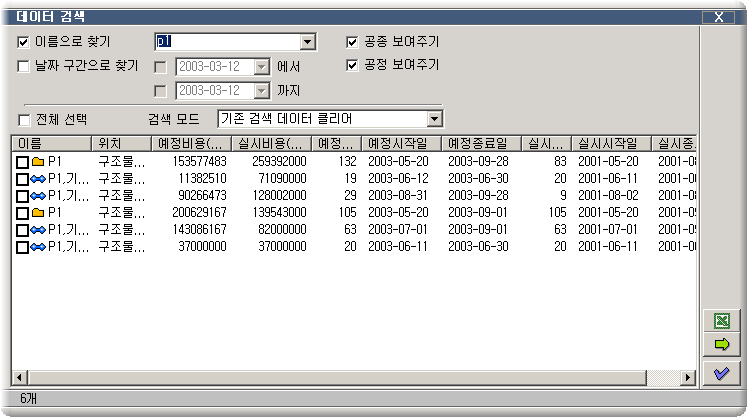Enable the 날짜 구간으로 찾기 checkbox
This screenshot has height=417, width=747.
tap(24, 66)
